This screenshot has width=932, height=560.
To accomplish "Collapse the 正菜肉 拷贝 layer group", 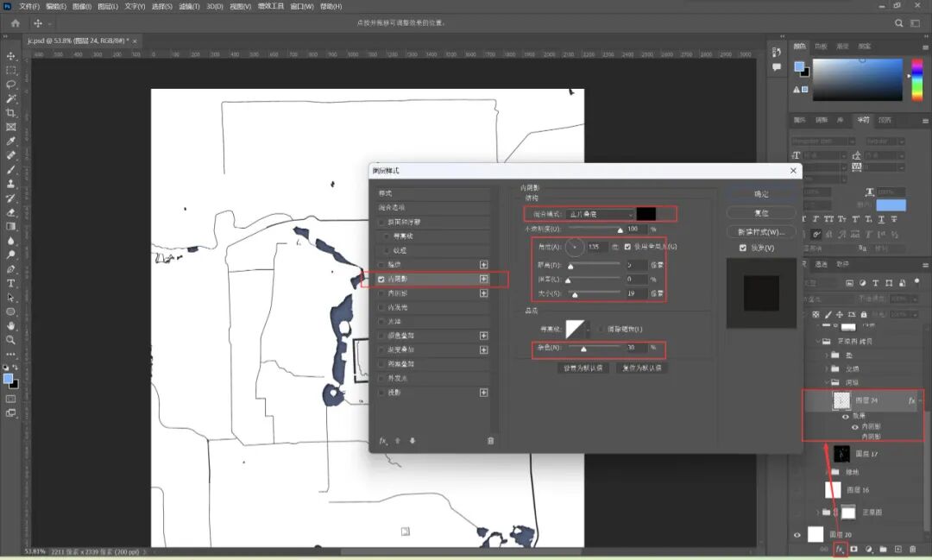I will pyautogui.click(x=818, y=341).
